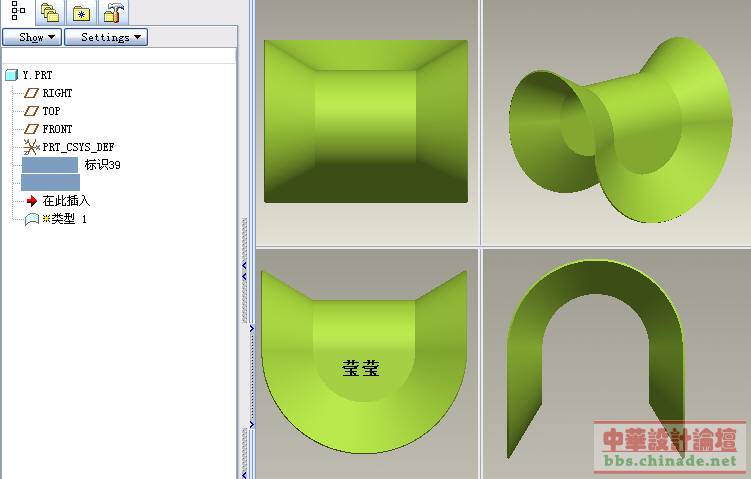Click the bottom-right arch-shaped model view
Screen dimensions: 751x479
596,359
